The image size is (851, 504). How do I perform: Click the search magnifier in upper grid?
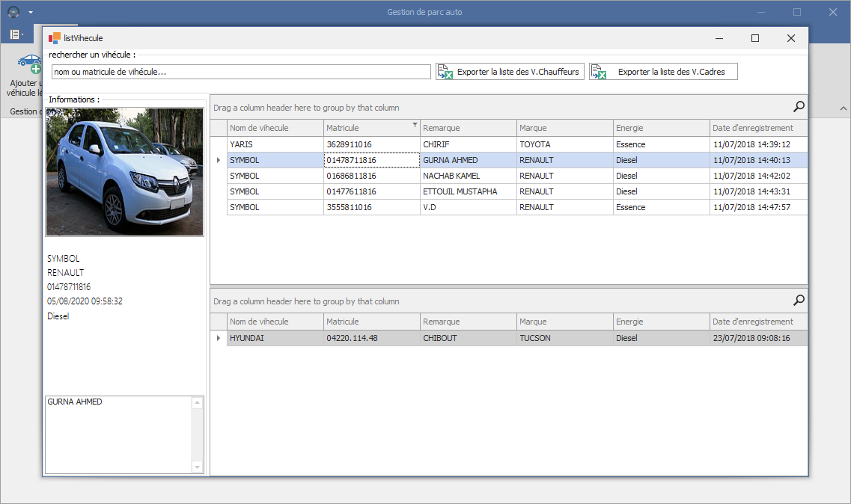click(x=799, y=107)
